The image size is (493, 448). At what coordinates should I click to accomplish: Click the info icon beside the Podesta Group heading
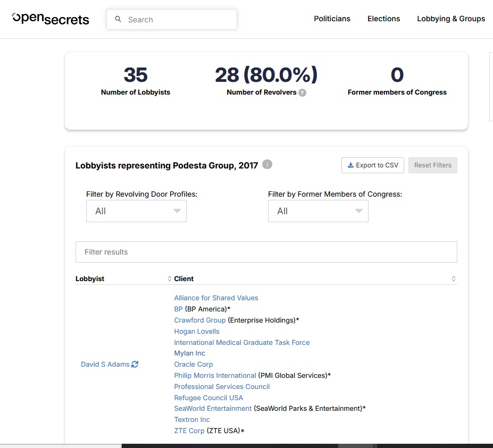[268, 164]
